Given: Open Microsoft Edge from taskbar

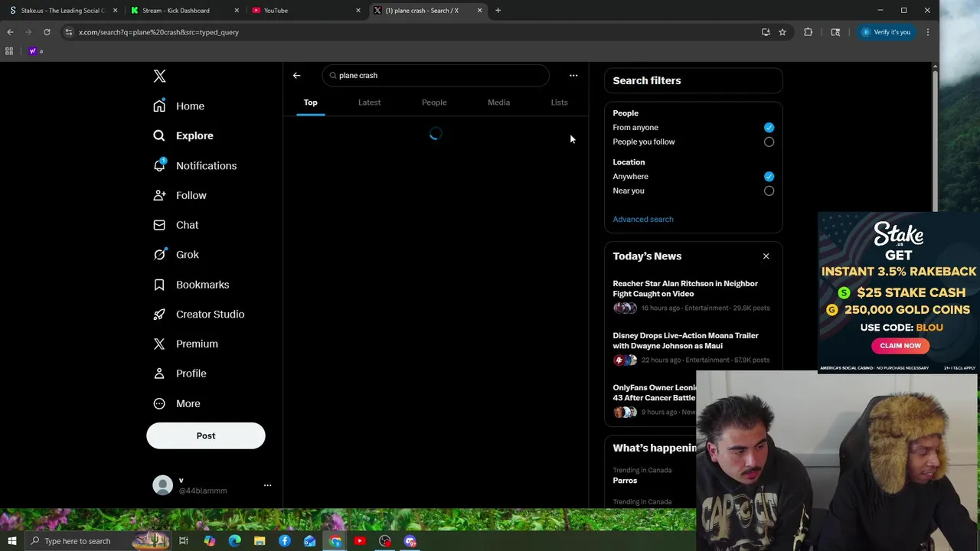Looking at the screenshot, I should tap(235, 541).
